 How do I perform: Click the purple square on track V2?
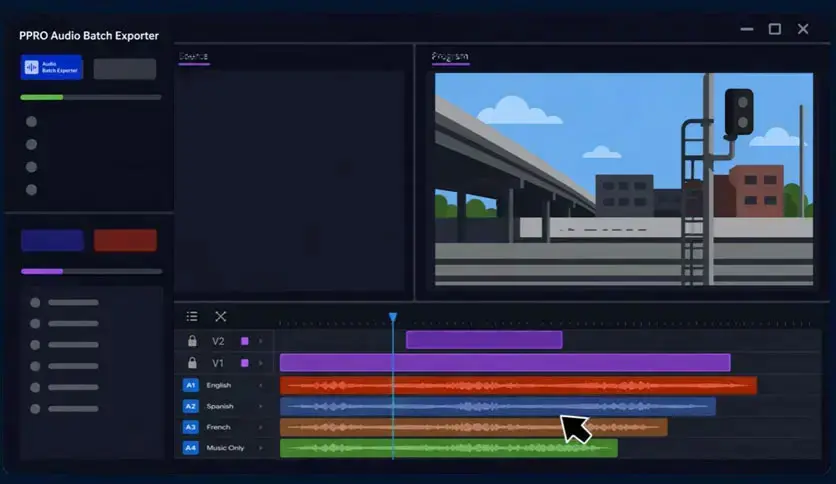point(245,341)
